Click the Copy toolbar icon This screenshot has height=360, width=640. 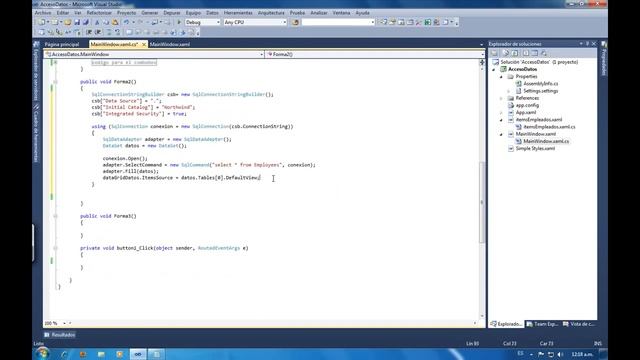[106, 22]
